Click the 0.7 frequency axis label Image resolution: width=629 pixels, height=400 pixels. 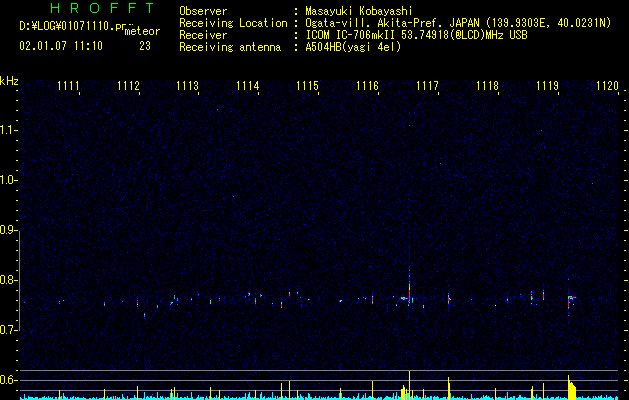[x=8, y=330]
